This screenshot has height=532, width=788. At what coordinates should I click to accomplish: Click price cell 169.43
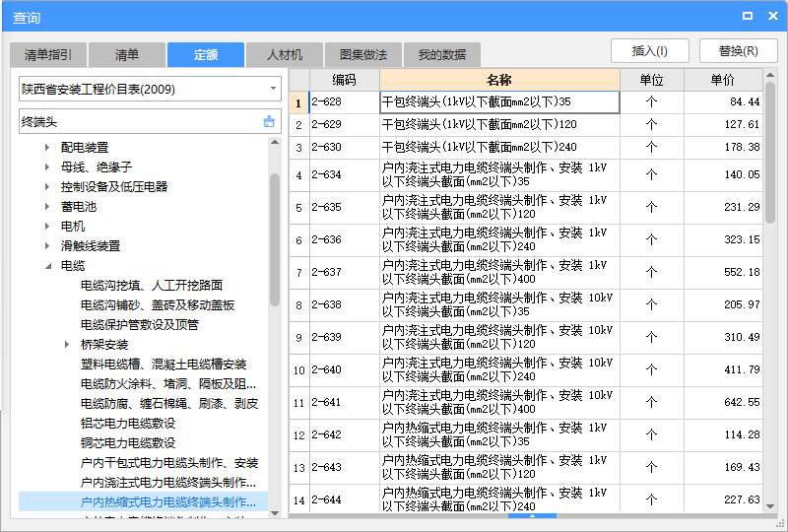(723, 468)
